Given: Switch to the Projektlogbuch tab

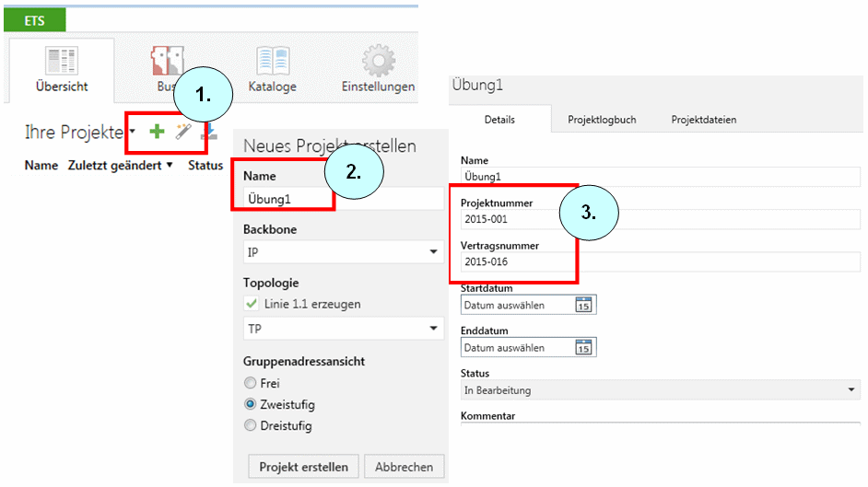Looking at the screenshot, I should [602, 120].
